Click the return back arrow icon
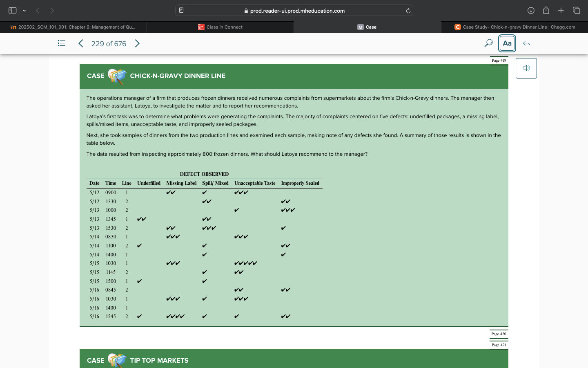The image size is (588, 368). [526, 43]
